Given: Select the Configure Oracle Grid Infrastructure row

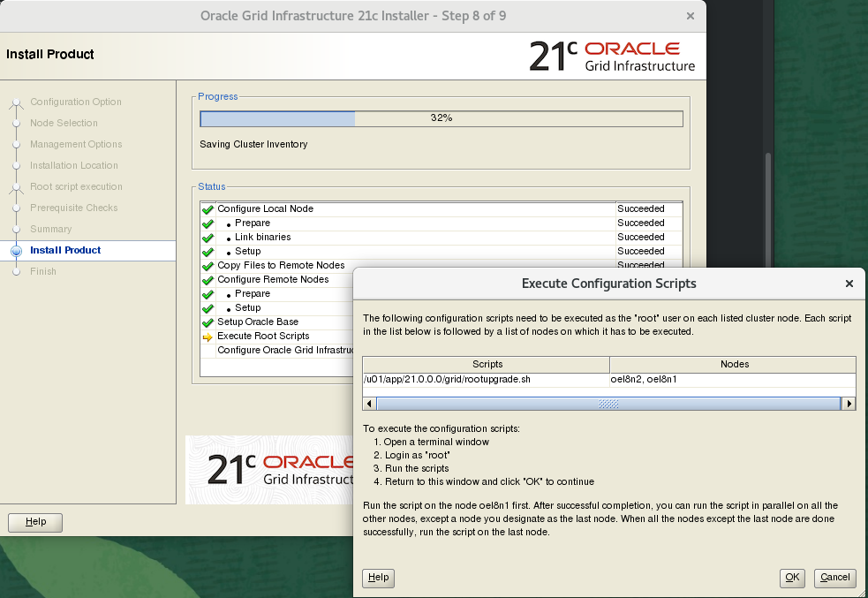Looking at the screenshot, I should pos(276,350).
